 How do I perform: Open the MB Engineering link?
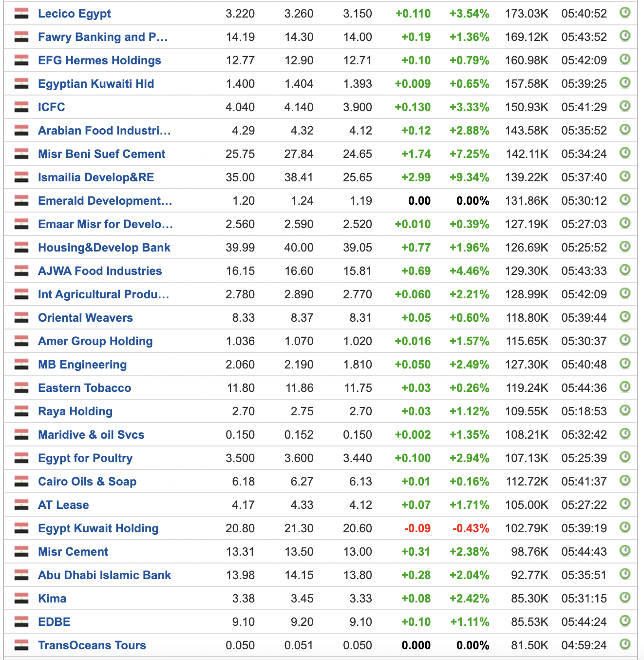(82, 365)
